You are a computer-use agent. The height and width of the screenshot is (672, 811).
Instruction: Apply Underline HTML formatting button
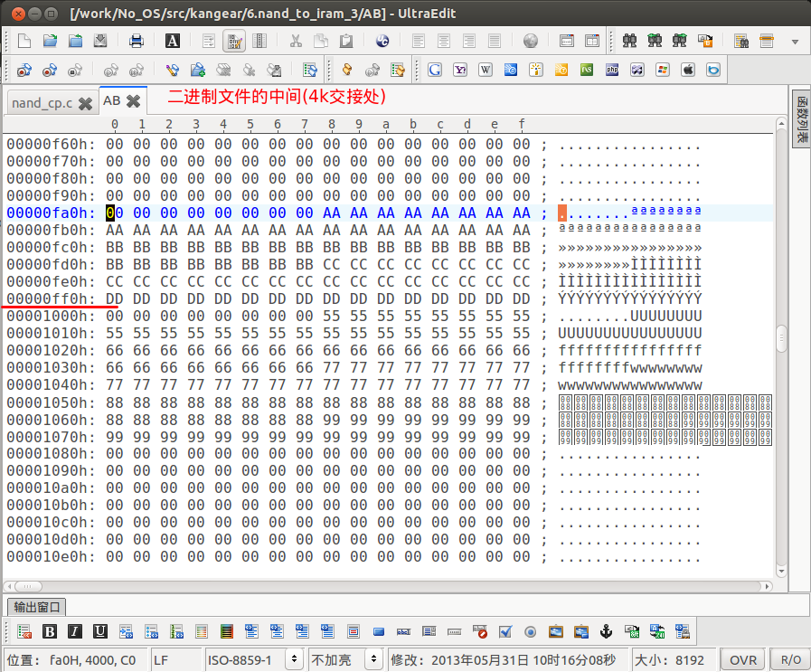click(x=100, y=631)
